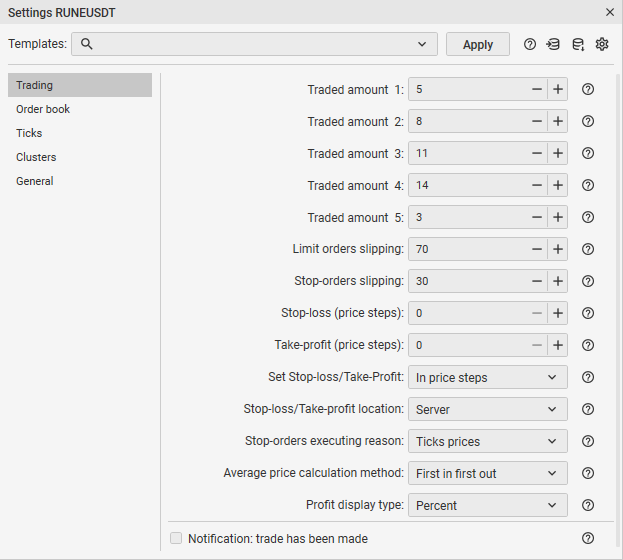Show help for Average price calculation method
The width and height of the screenshot is (623, 560).
point(588,473)
